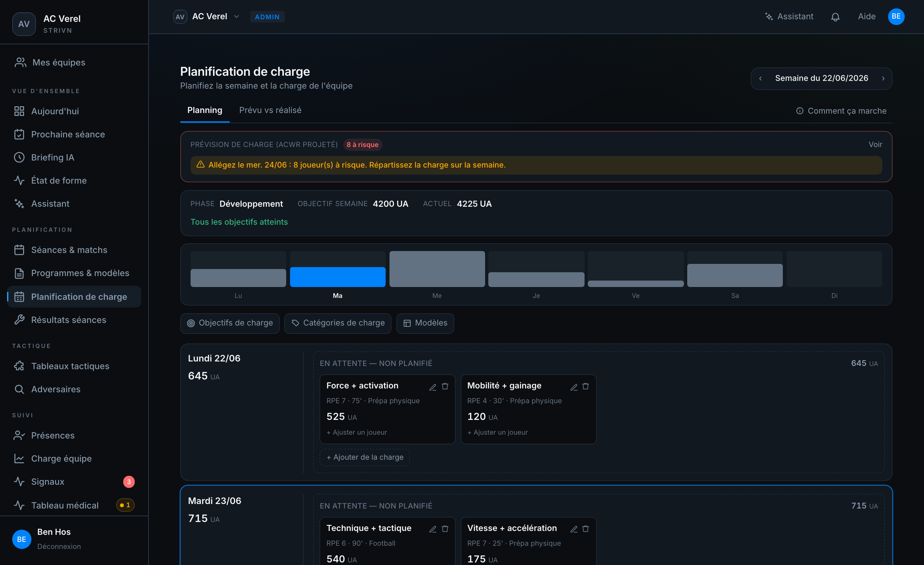Open Tableaux tactiques page

click(74, 366)
